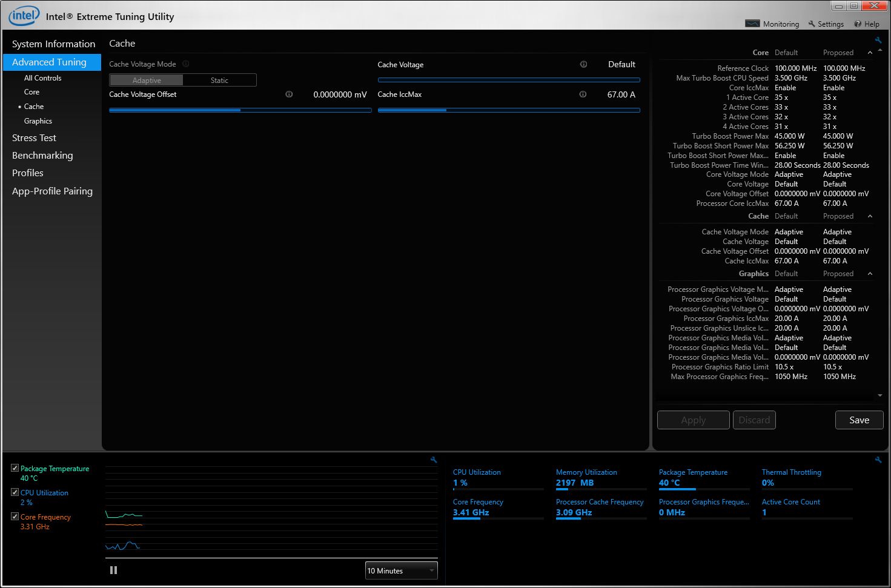Click the Cache Voltage info icon
This screenshot has width=891, height=588.
coord(583,64)
